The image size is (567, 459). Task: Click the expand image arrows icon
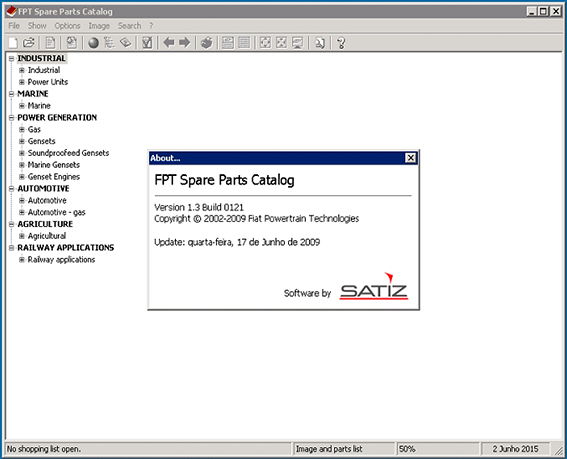pyautogui.click(x=281, y=43)
